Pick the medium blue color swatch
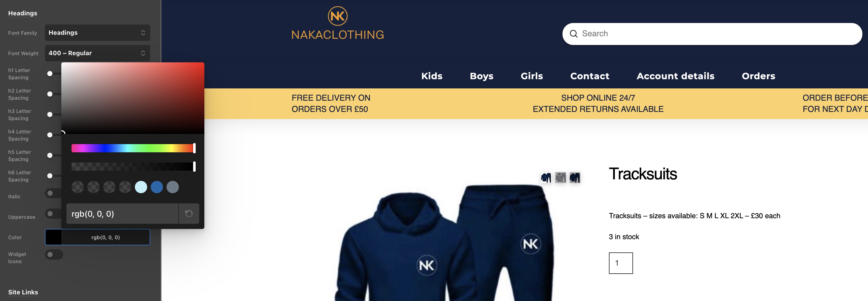The image size is (868, 301). click(157, 187)
